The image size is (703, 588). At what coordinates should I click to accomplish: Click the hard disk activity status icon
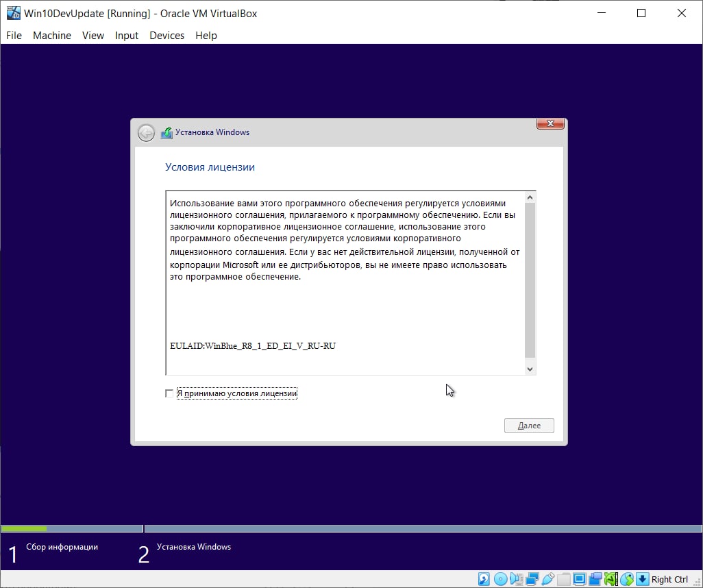tap(484, 579)
